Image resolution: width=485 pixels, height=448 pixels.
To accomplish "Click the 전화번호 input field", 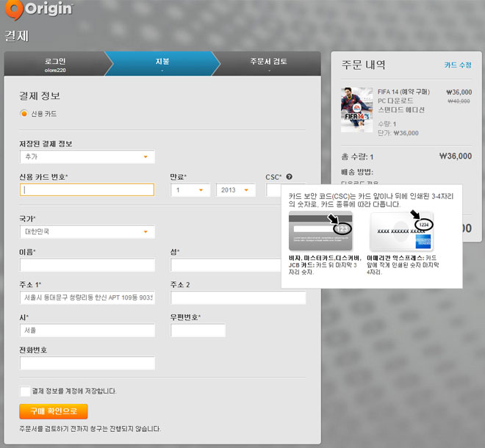I will [x=87, y=363].
